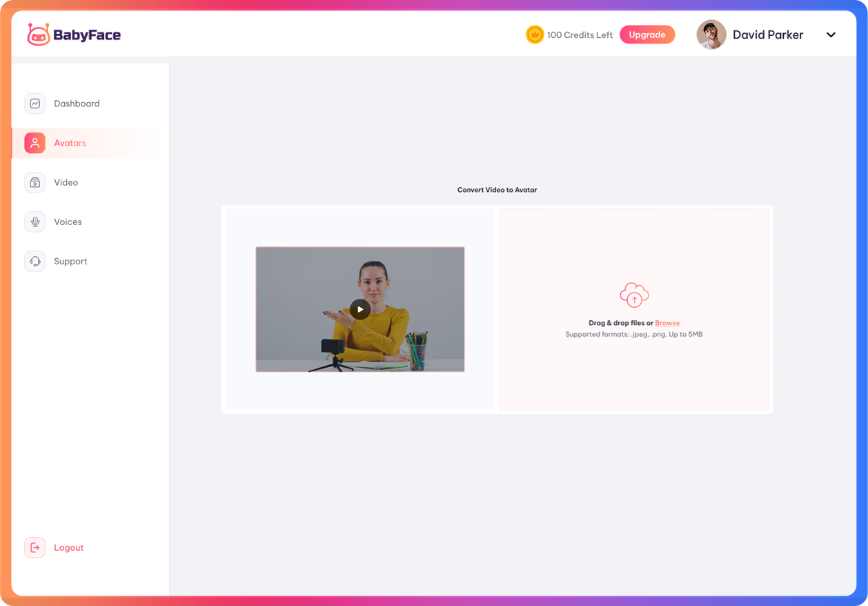Open David Parker's profile picture
The width and height of the screenshot is (868, 606).
[711, 35]
